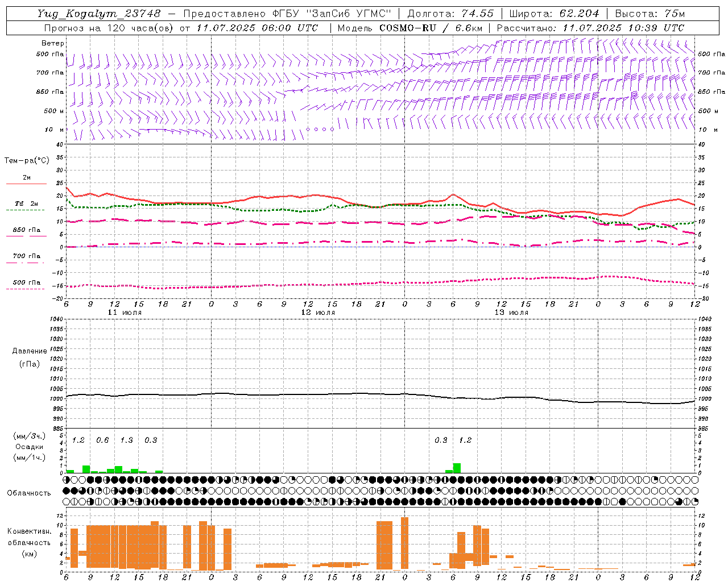Click the Модель COSMO-RU / 6.6км label
The height and width of the screenshot is (582, 728).
click(x=410, y=28)
